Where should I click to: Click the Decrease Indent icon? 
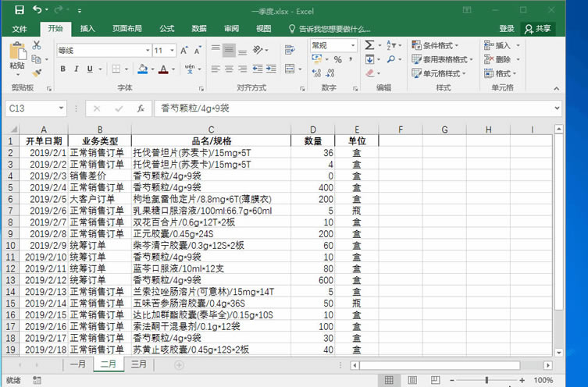coord(257,69)
